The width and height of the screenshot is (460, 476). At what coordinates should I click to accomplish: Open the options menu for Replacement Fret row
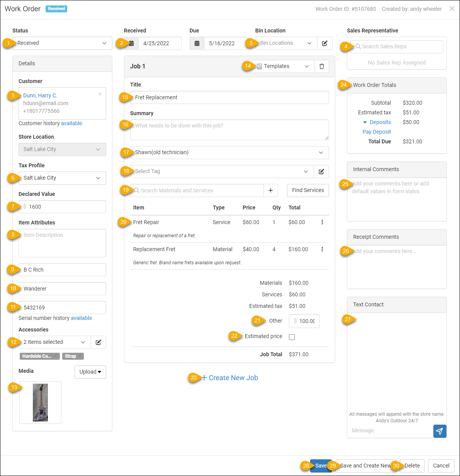(x=322, y=249)
